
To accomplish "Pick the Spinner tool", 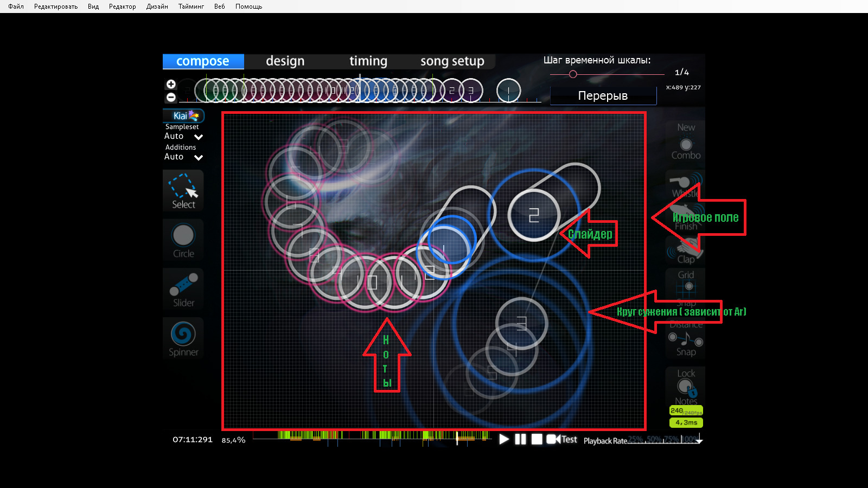I will click(x=183, y=338).
